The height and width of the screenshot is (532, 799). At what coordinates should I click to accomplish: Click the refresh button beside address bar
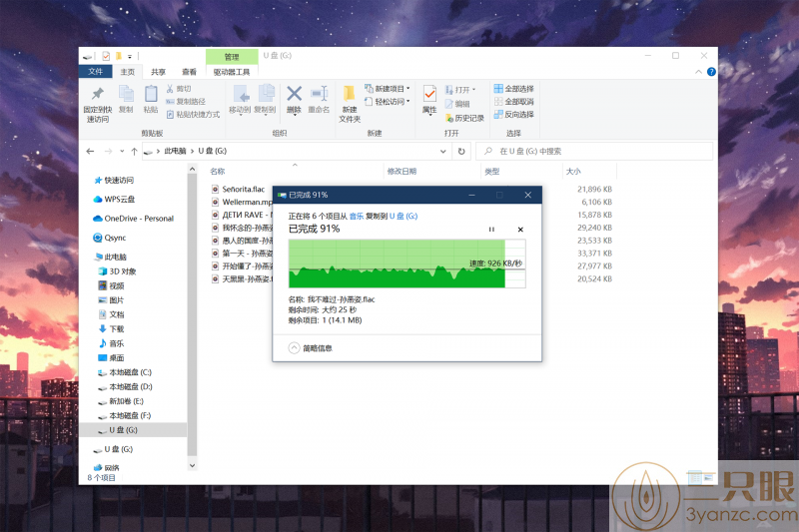click(461, 151)
